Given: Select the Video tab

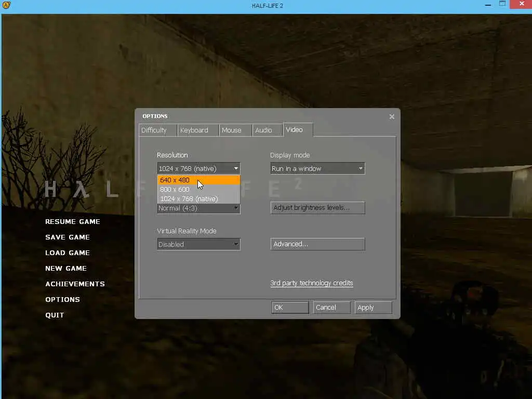Looking at the screenshot, I should tap(298, 129).
